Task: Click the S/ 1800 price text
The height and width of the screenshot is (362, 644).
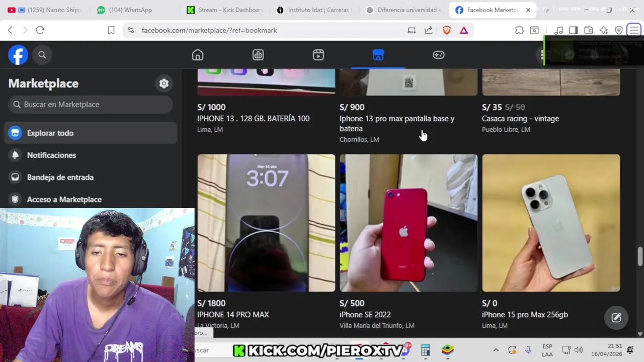Action: [x=211, y=303]
